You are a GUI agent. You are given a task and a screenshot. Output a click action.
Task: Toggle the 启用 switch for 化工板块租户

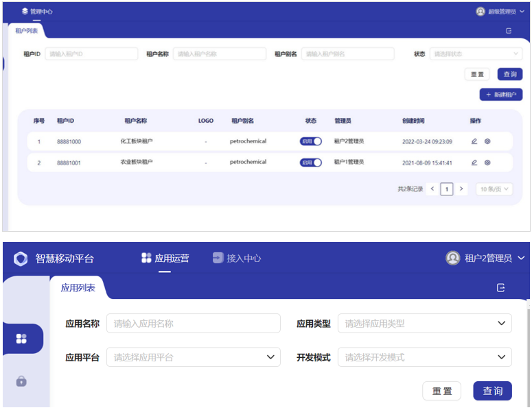click(310, 142)
